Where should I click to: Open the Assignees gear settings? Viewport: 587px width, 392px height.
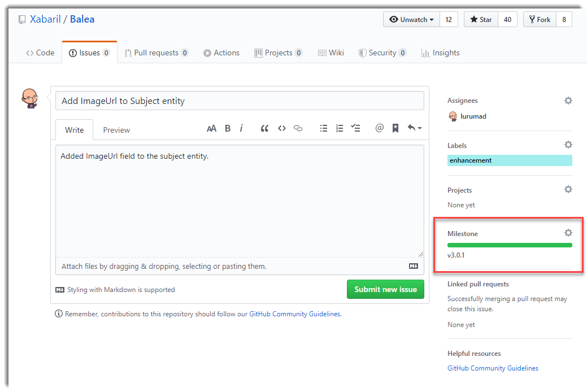pos(568,101)
